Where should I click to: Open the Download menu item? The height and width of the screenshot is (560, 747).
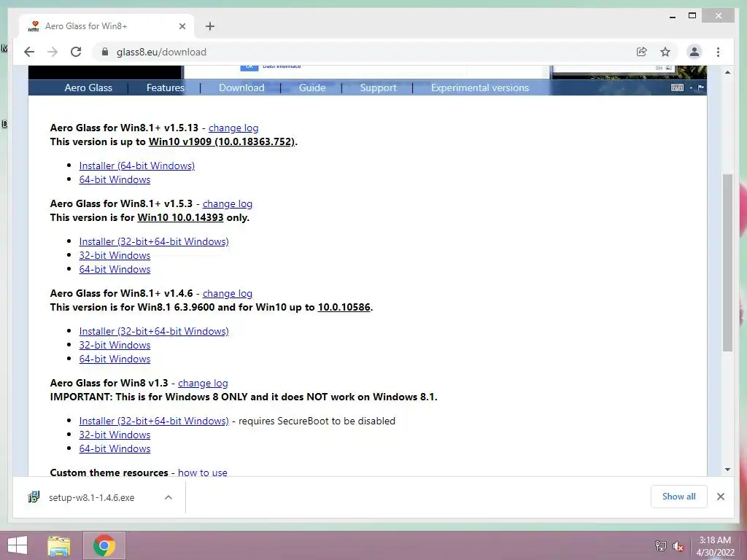[241, 87]
